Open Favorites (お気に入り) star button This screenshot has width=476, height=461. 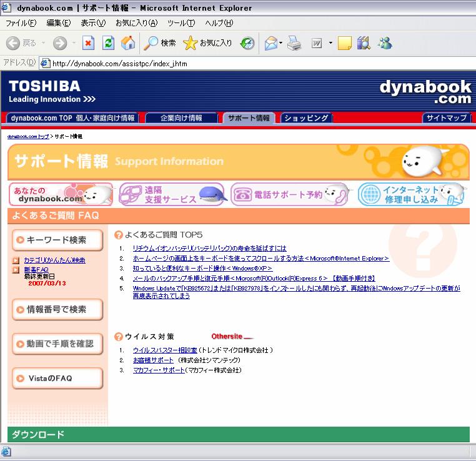(x=207, y=43)
